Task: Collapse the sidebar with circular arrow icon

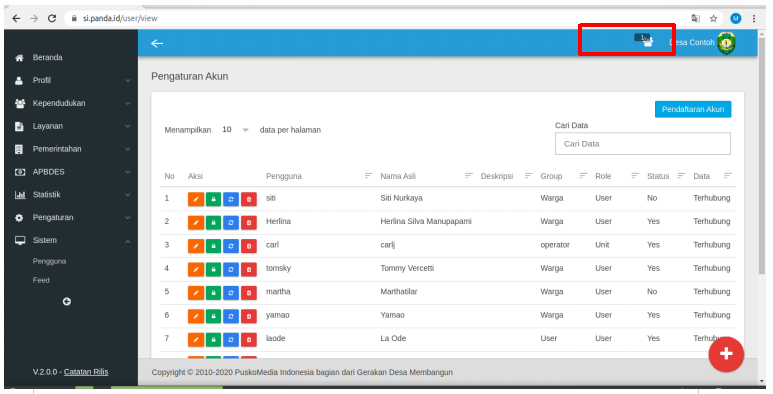Action: pos(67,301)
